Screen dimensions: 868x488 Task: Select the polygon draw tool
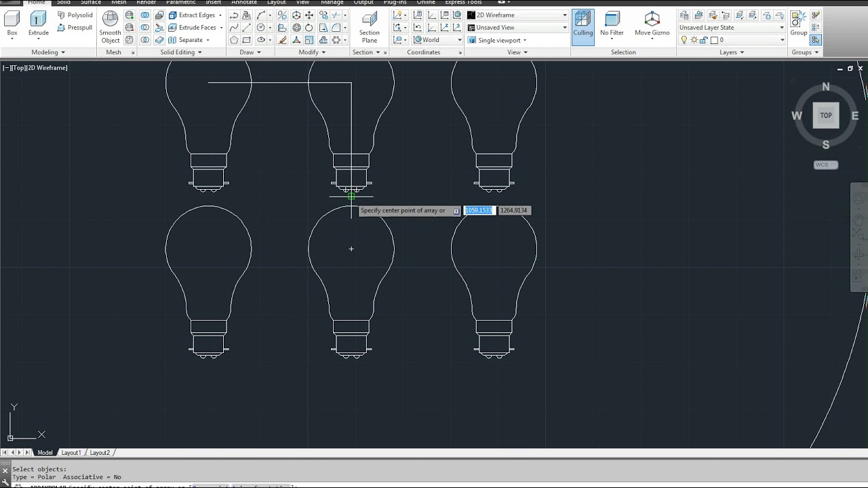[234, 40]
